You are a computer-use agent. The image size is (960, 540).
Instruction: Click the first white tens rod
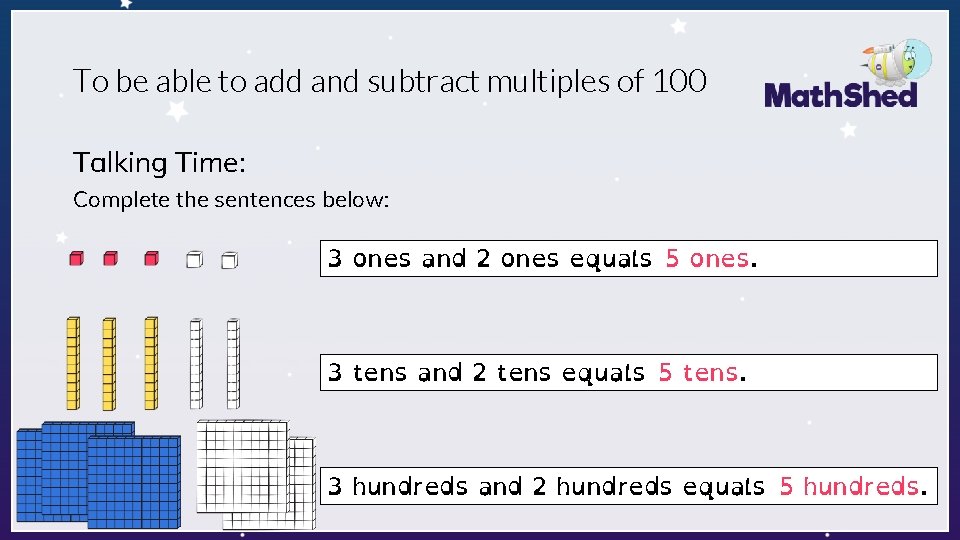[196, 364]
